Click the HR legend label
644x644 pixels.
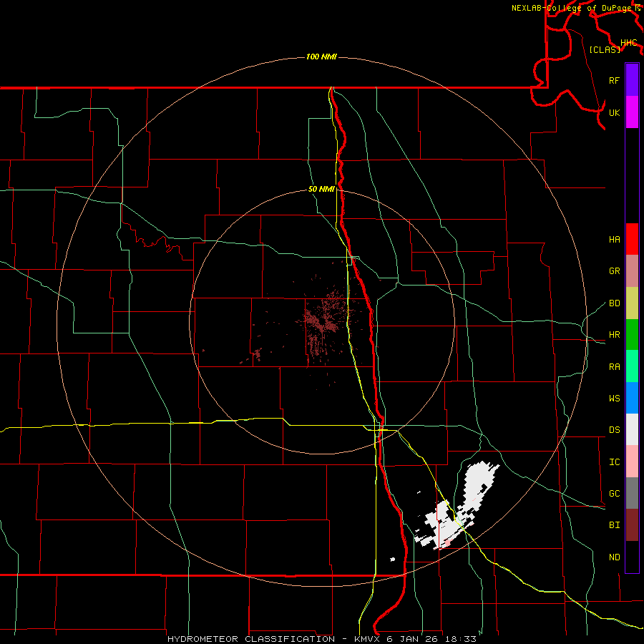615,334
